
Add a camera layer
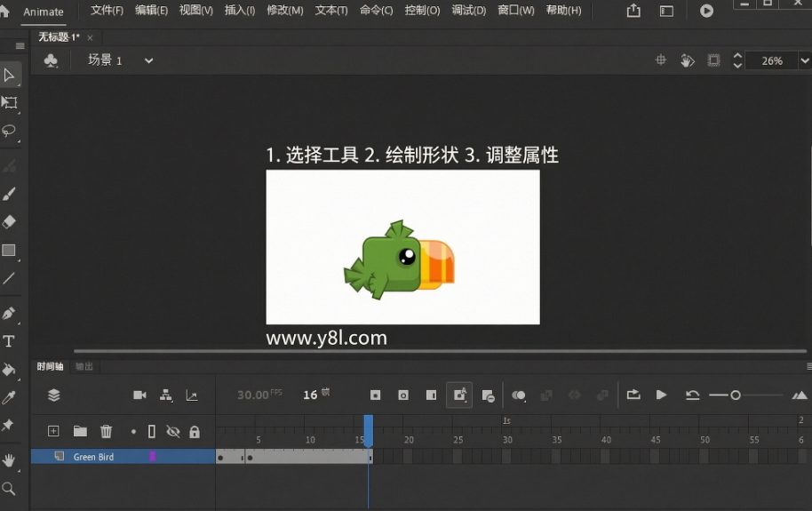click(x=139, y=395)
